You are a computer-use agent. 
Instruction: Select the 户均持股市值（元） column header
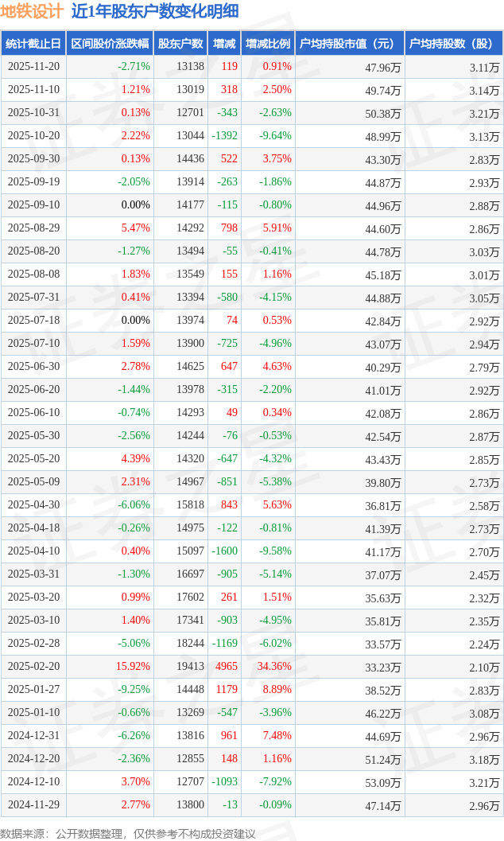[x=349, y=44]
